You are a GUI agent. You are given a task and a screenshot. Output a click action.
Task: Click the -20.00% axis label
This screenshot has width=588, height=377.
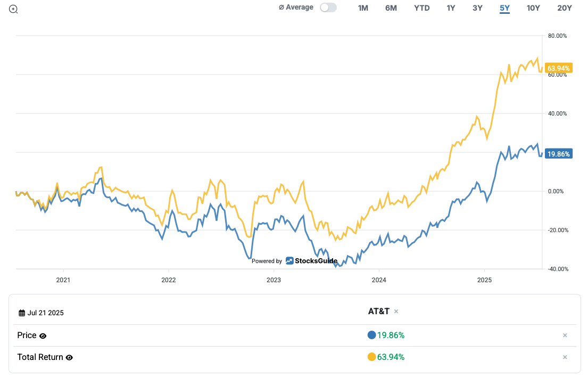557,231
